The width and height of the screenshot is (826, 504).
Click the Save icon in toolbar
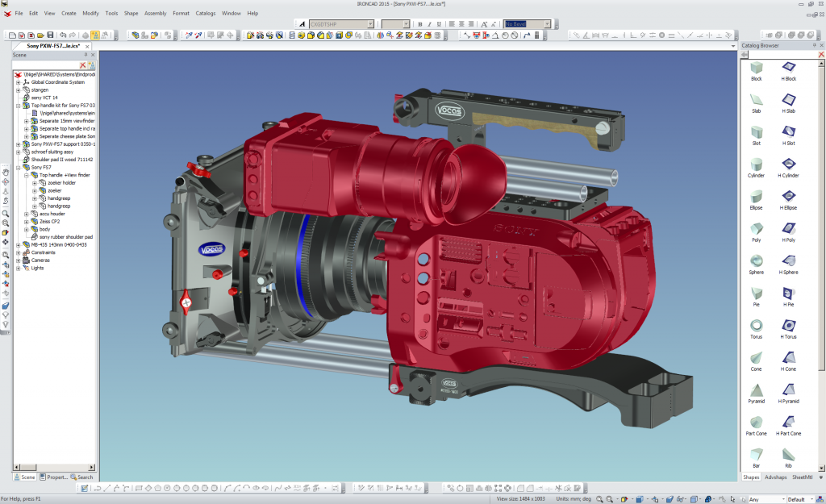coord(51,35)
